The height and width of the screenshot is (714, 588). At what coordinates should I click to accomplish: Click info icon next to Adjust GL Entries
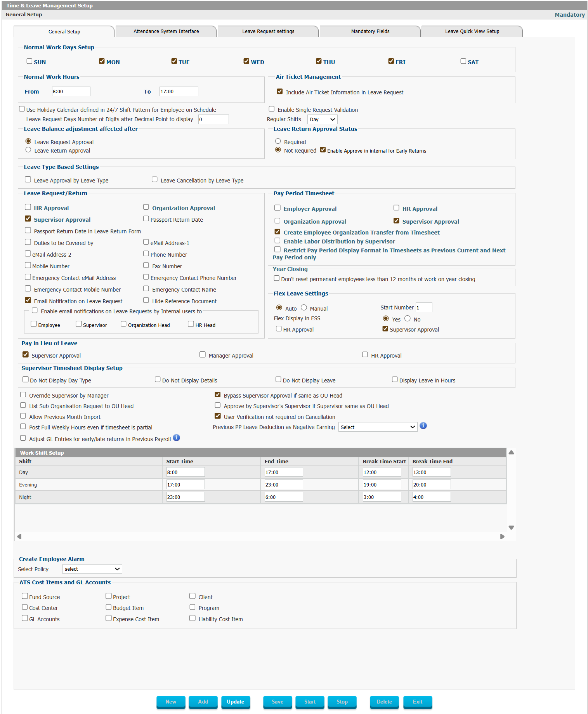pyautogui.click(x=176, y=438)
